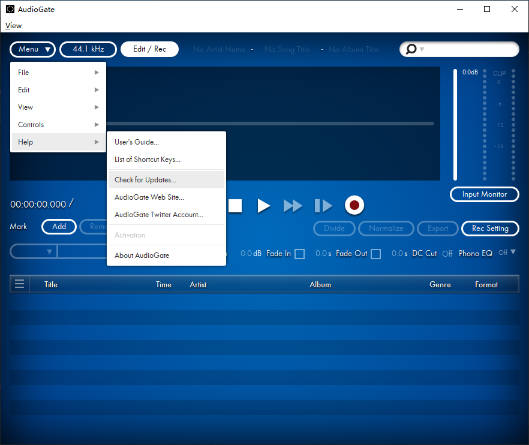Open AudioGate Twitter Account entry
Screen dimensions: 529x445
[x=166, y=215]
